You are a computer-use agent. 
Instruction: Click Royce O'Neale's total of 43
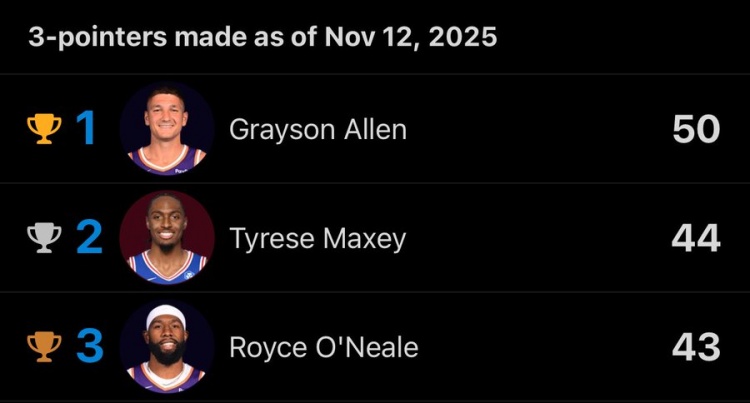(696, 347)
